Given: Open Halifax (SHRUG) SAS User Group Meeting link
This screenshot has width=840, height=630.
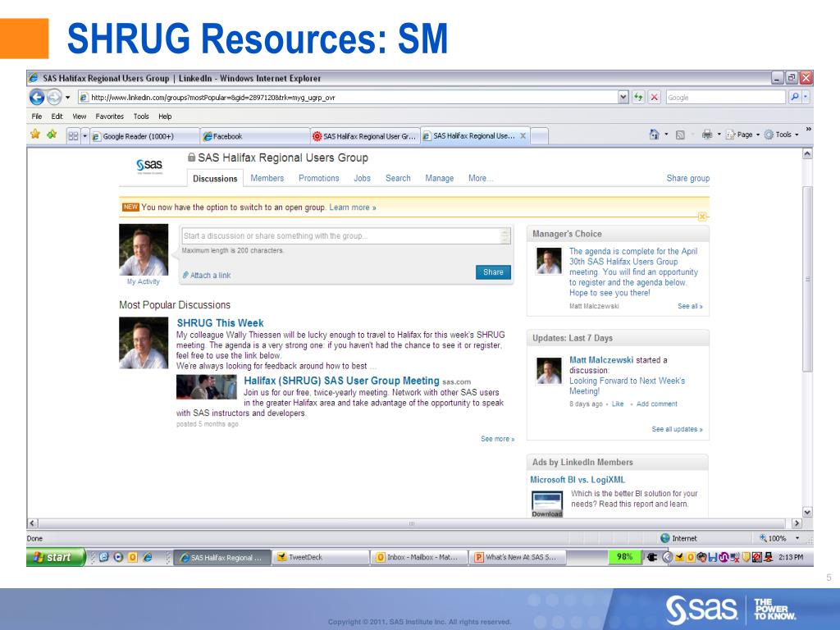Looking at the screenshot, I should 341,381.
